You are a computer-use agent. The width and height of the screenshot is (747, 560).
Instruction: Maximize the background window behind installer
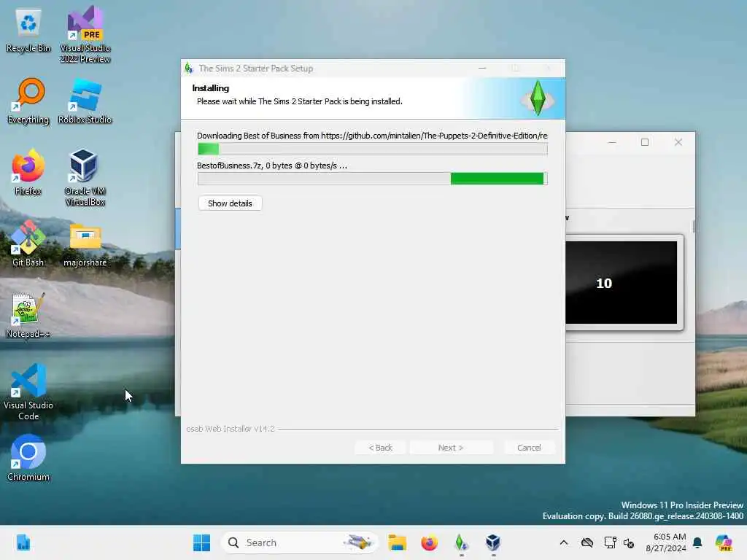click(645, 142)
